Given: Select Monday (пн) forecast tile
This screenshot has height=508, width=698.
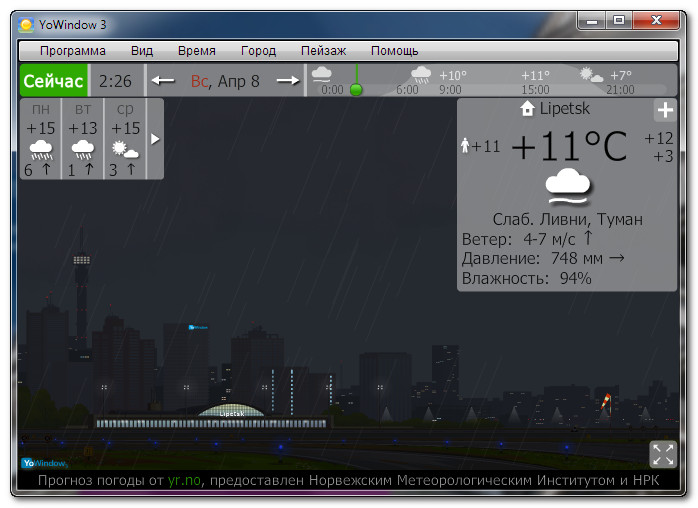Looking at the screenshot, I should point(41,139).
